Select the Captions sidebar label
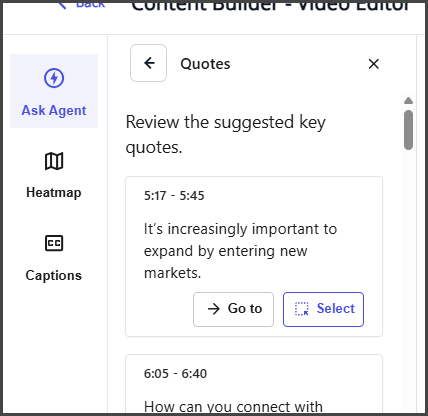This screenshot has height=416, width=428. [54, 275]
